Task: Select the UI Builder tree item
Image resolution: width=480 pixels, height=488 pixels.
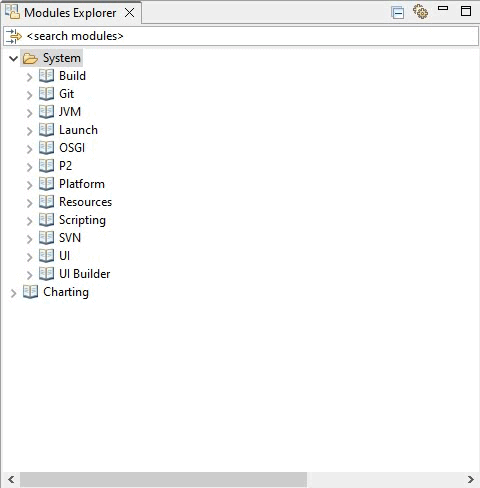Action: 85,274
